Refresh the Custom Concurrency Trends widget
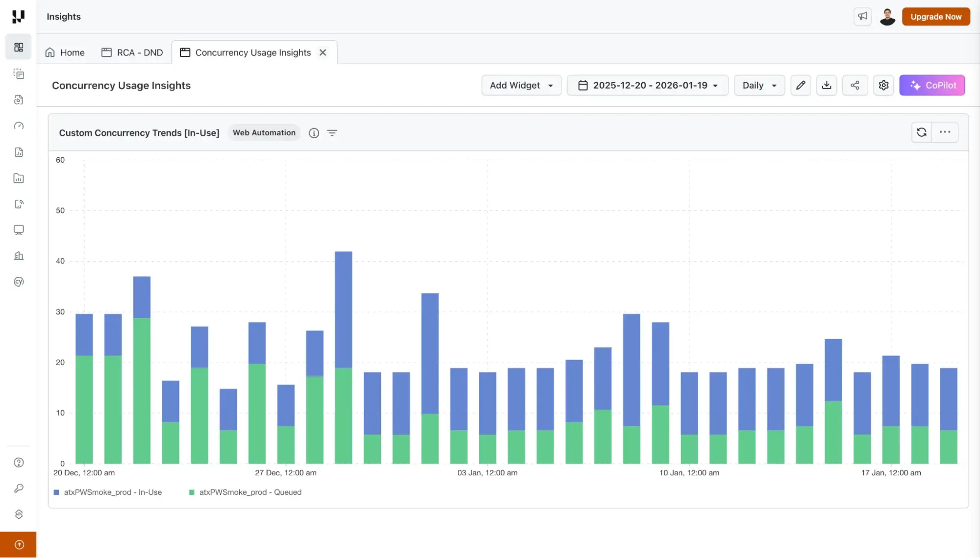The height and width of the screenshot is (558, 980). [x=922, y=132]
